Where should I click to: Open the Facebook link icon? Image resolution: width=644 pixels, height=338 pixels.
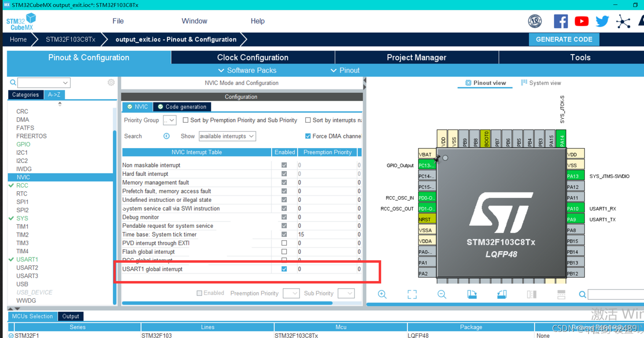tap(560, 21)
